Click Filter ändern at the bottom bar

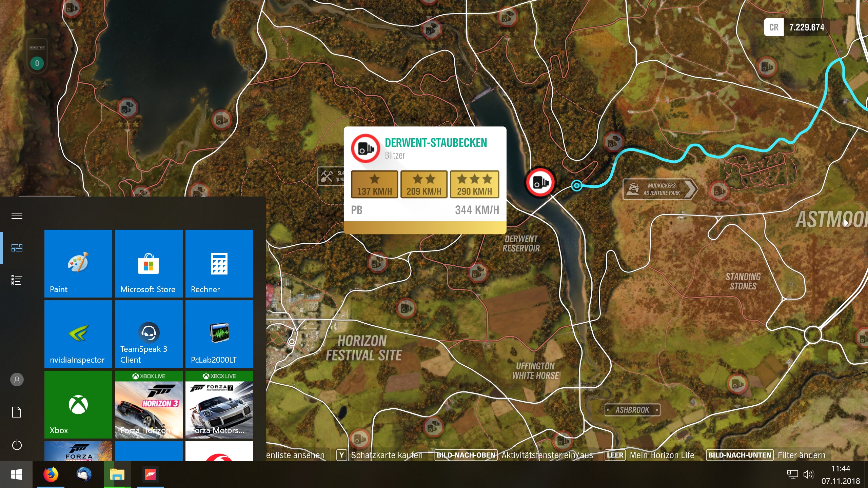click(x=801, y=455)
